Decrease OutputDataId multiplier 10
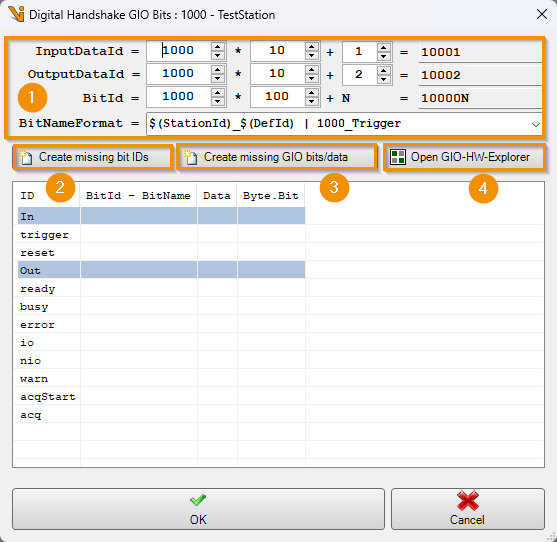 point(312,78)
